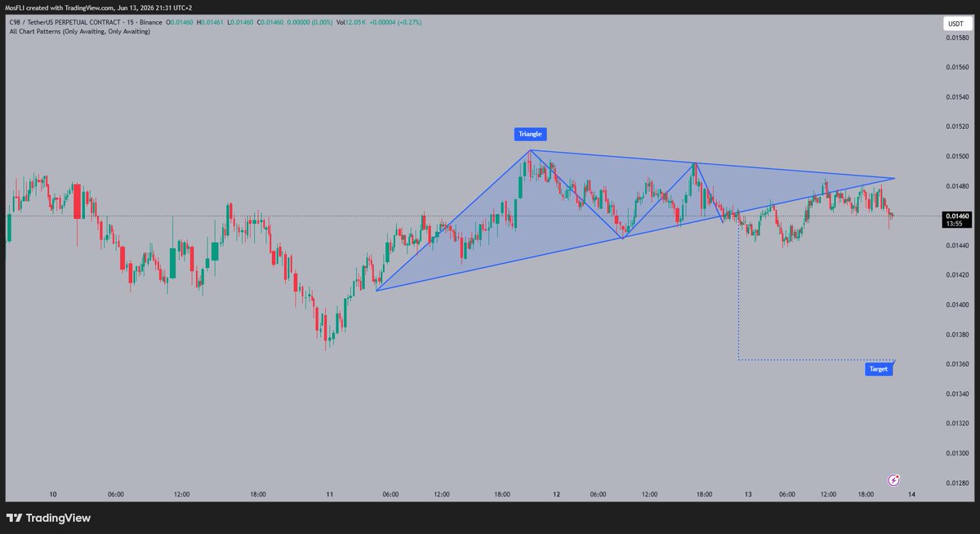Click date label 14 on the time axis

tap(910, 495)
